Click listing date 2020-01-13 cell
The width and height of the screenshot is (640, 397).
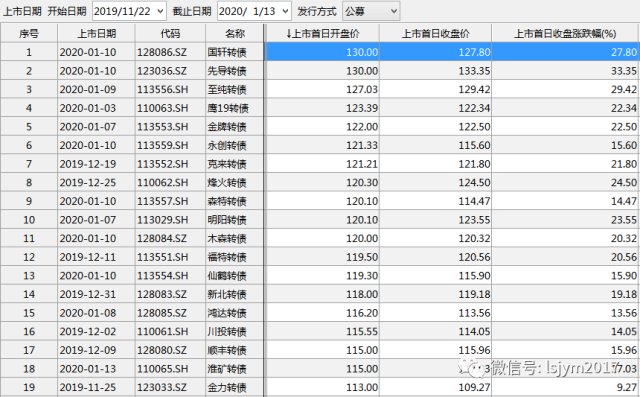96,369
